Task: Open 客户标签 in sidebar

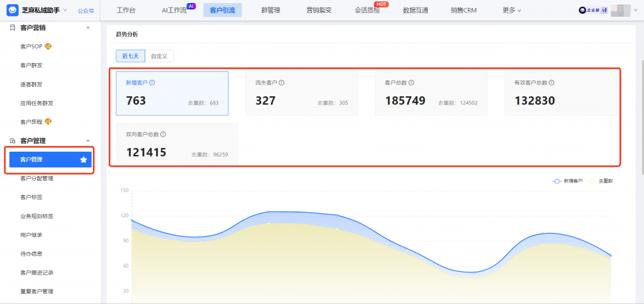Action: pos(31,197)
